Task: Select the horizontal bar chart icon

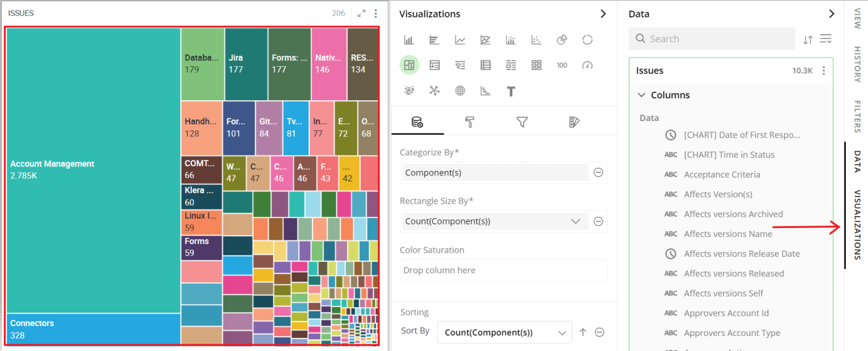Action: pyautogui.click(x=434, y=40)
